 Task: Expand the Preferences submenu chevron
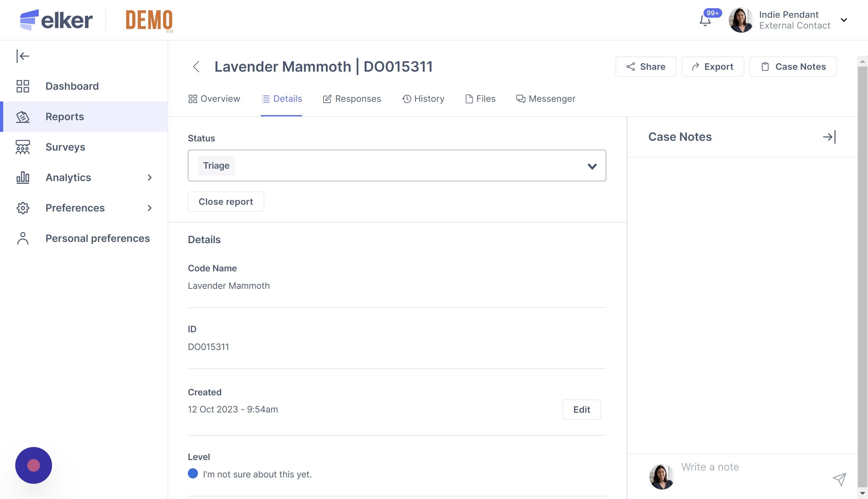click(x=149, y=208)
